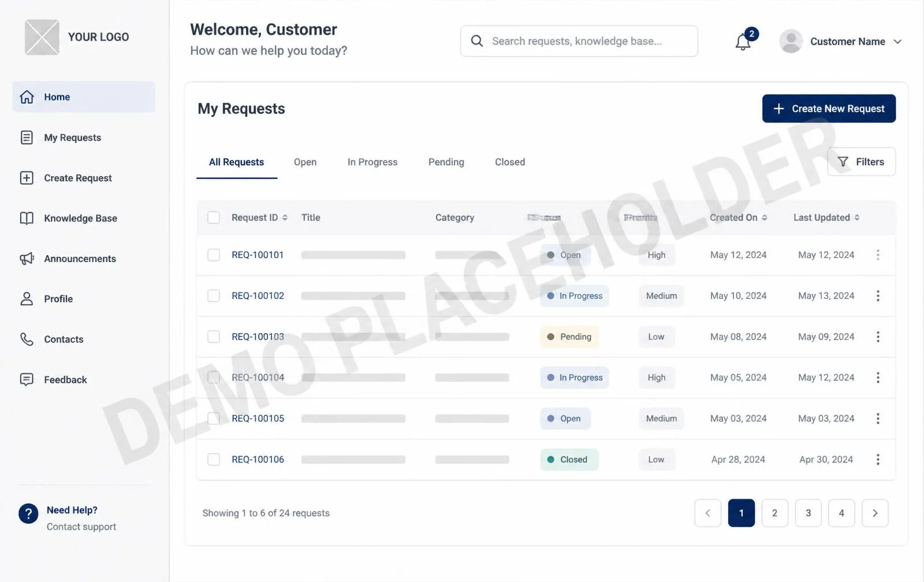Switch to the Pending tab

(446, 162)
